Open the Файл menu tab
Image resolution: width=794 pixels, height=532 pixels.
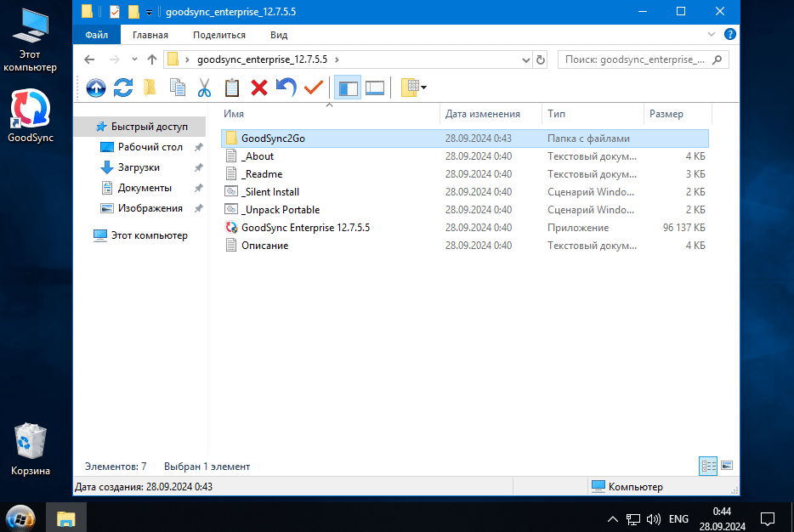[96, 35]
